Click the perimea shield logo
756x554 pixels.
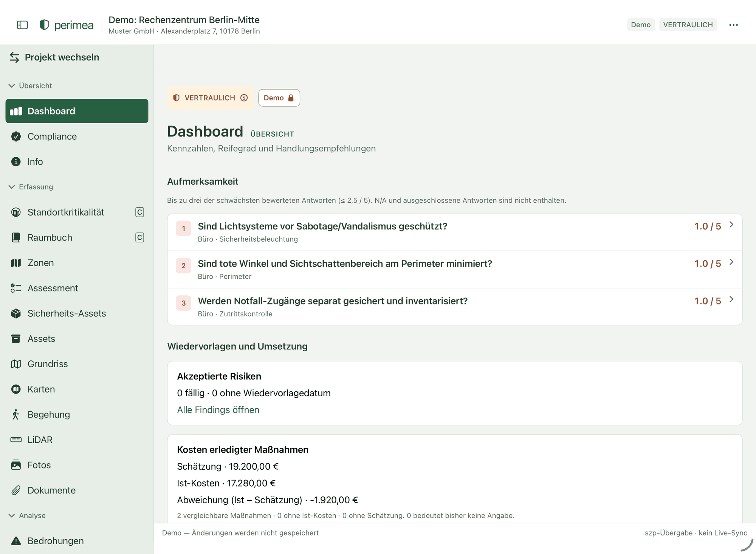coord(44,25)
